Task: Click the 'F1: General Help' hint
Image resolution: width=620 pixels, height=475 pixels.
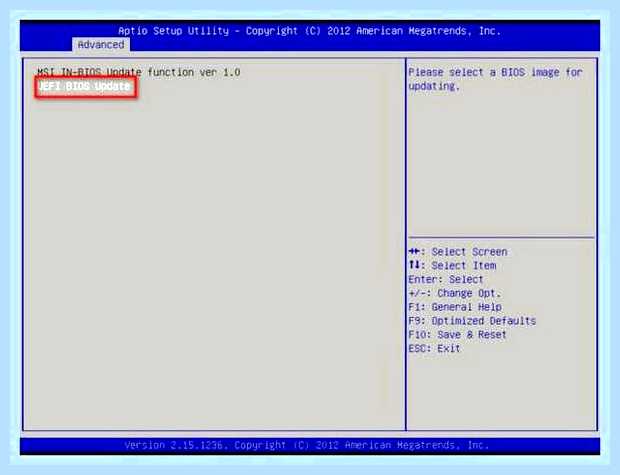Action: coord(455,307)
